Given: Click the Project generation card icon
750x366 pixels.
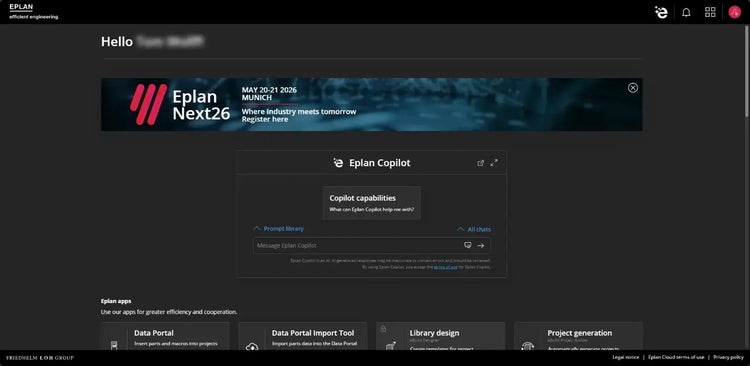Looking at the screenshot, I should [x=528, y=345].
